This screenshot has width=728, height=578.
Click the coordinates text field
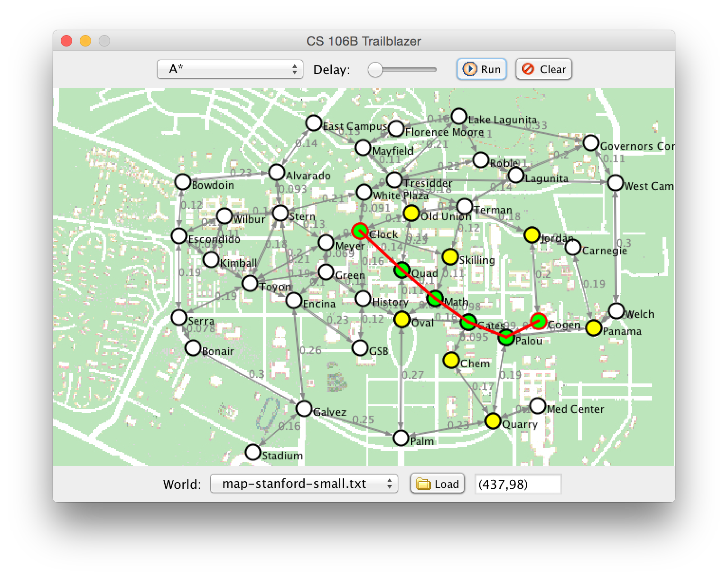tap(518, 484)
